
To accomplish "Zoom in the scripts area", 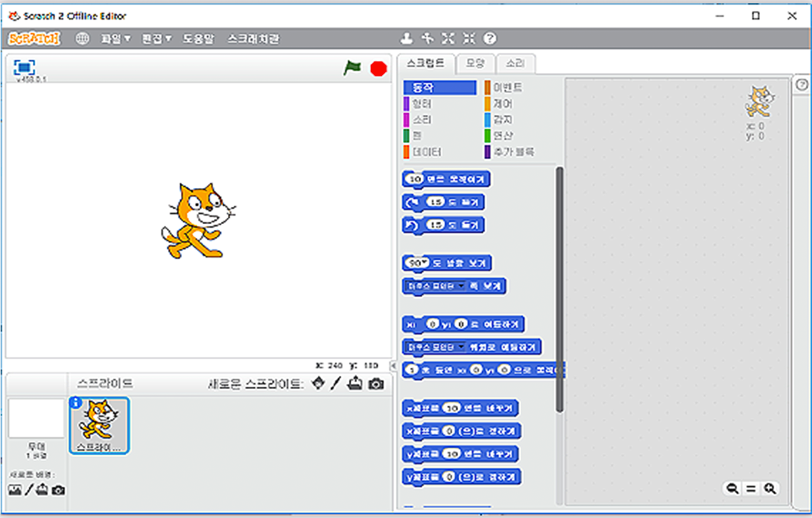I will [x=770, y=489].
